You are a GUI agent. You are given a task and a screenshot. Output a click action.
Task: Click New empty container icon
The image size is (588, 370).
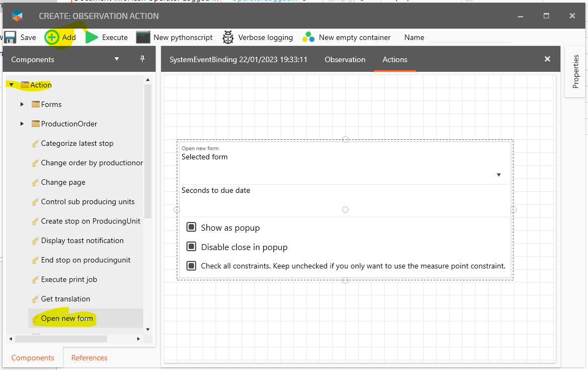(x=309, y=37)
